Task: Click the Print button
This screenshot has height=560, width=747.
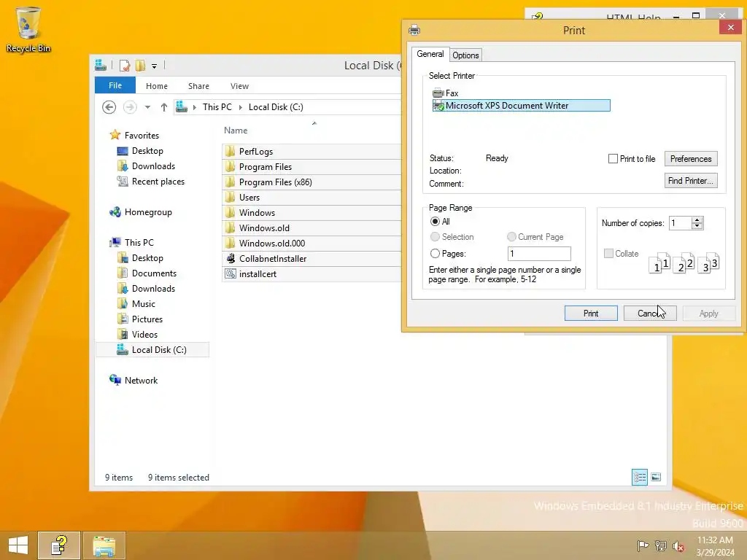Action: point(591,314)
